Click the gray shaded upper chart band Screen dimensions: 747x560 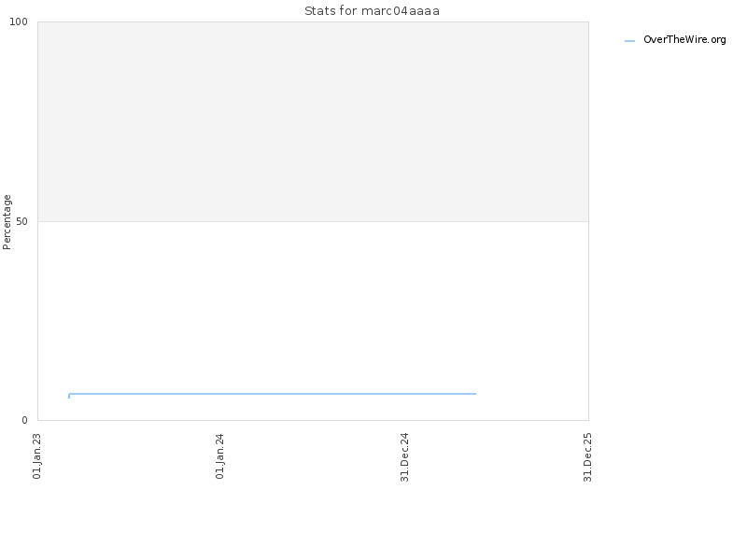click(313, 121)
